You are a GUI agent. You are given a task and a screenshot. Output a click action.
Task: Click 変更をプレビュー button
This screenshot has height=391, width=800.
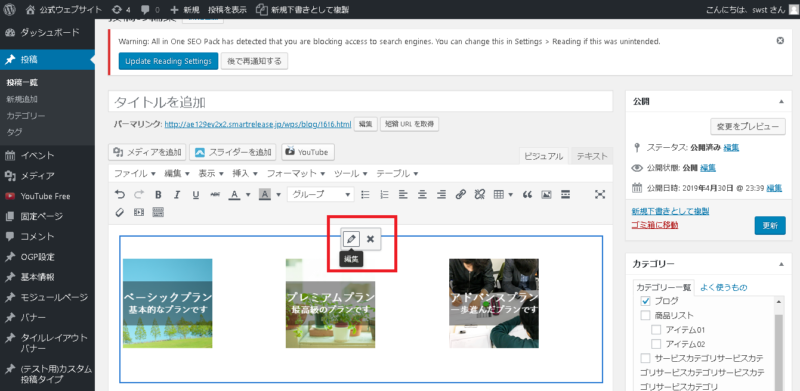tap(748, 127)
